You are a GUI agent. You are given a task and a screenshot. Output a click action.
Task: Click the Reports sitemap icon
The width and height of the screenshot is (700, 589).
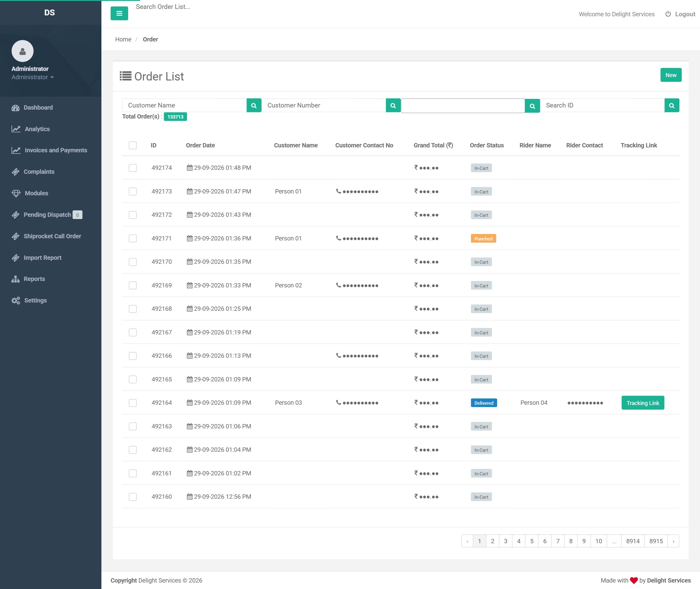click(x=15, y=279)
